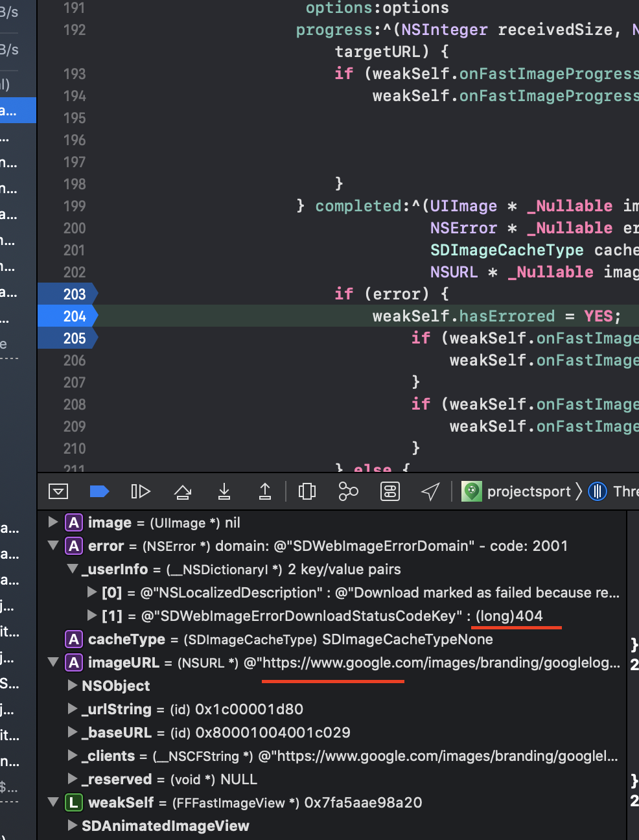Deactivate all breakpoints

[x=99, y=491]
